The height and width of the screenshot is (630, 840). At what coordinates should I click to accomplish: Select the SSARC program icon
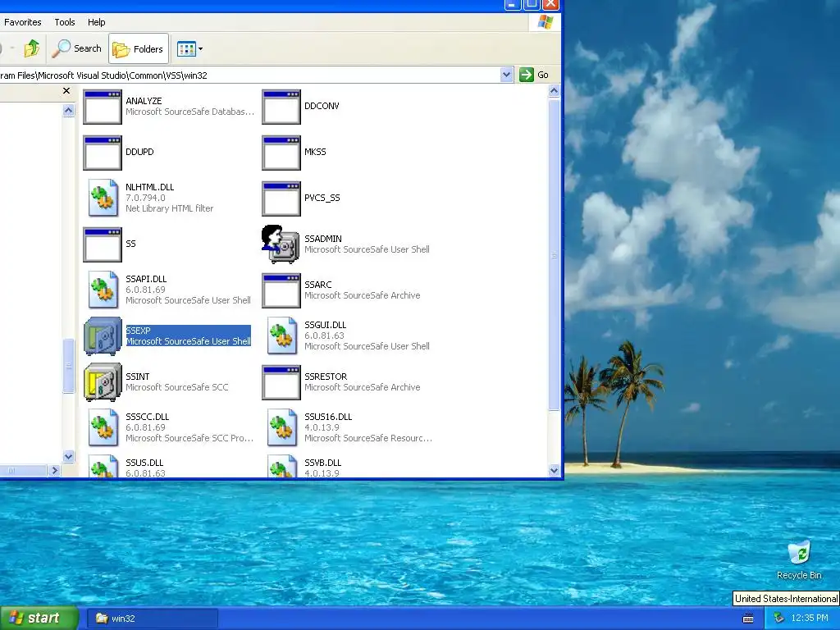point(281,291)
